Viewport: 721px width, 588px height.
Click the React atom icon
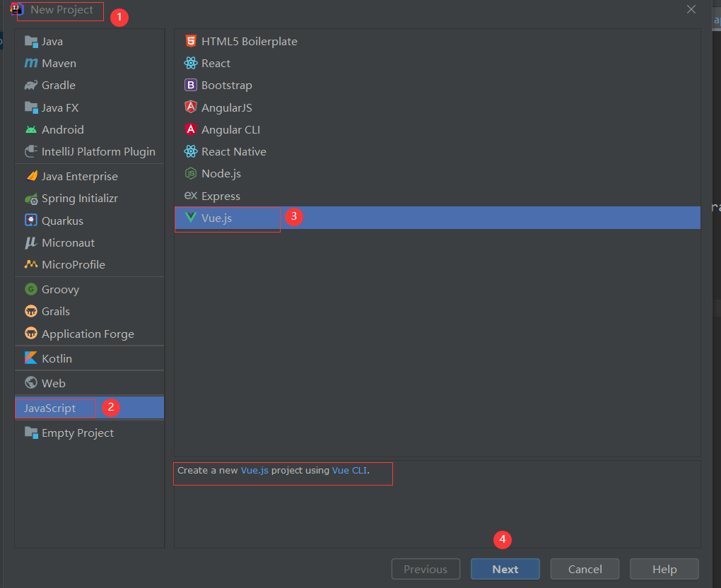[190, 63]
